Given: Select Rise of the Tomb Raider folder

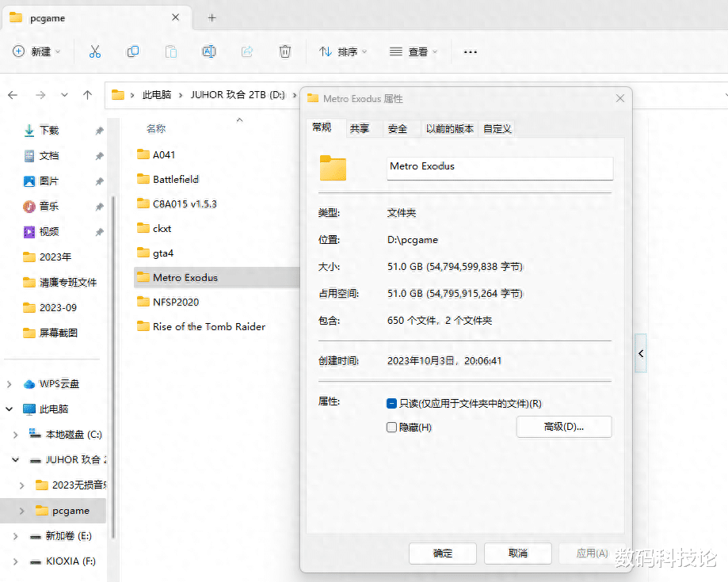Looking at the screenshot, I should point(209,327).
